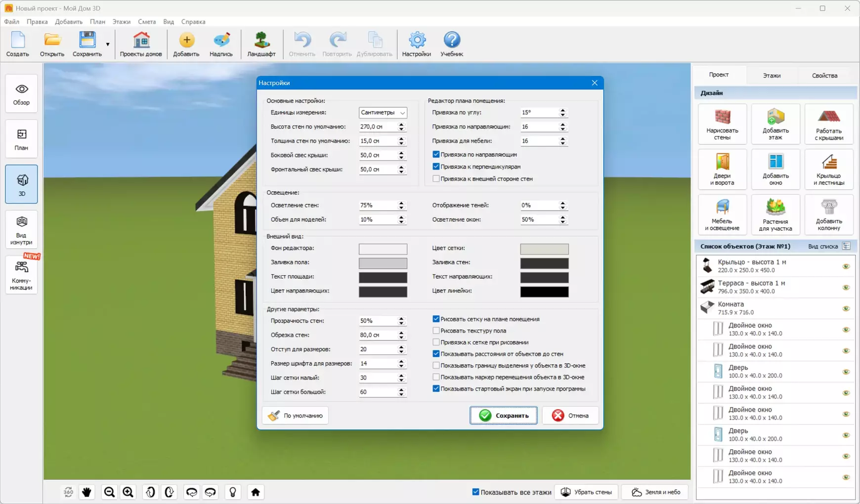Open Проекты домов from the toolbar
The width and height of the screenshot is (860, 504).
[141, 44]
